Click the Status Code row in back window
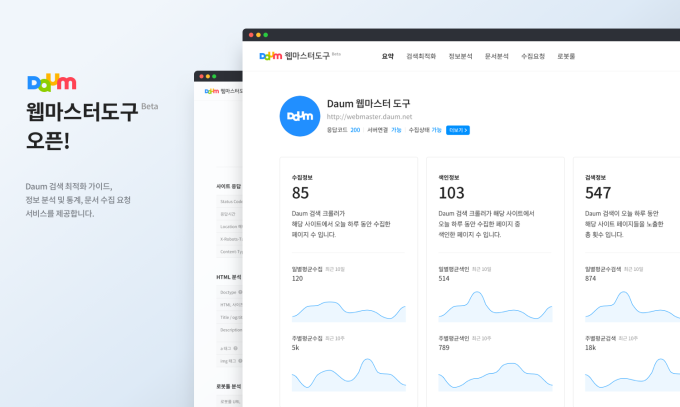The height and width of the screenshot is (407, 680). click(x=229, y=201)
